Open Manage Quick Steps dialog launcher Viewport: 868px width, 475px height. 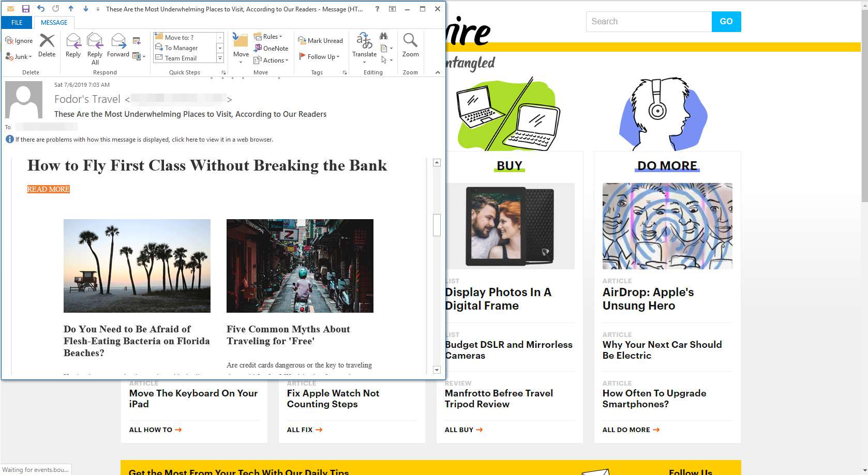(x=223, y=73)
